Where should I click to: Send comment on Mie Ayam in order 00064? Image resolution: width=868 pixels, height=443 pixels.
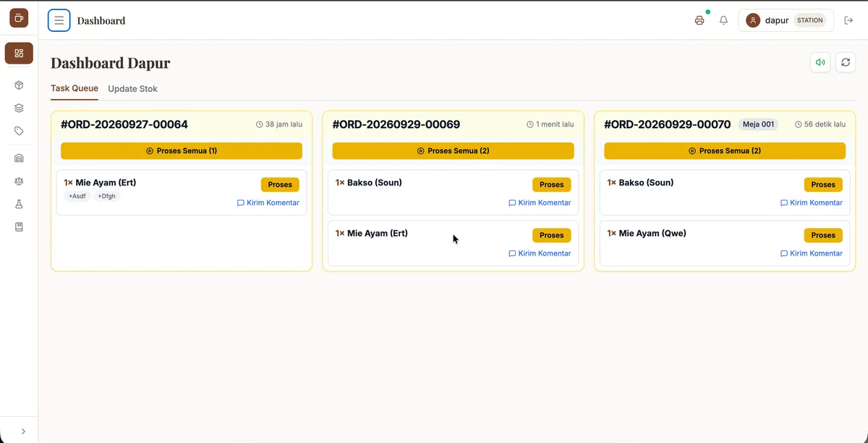[x=268, y=203]
